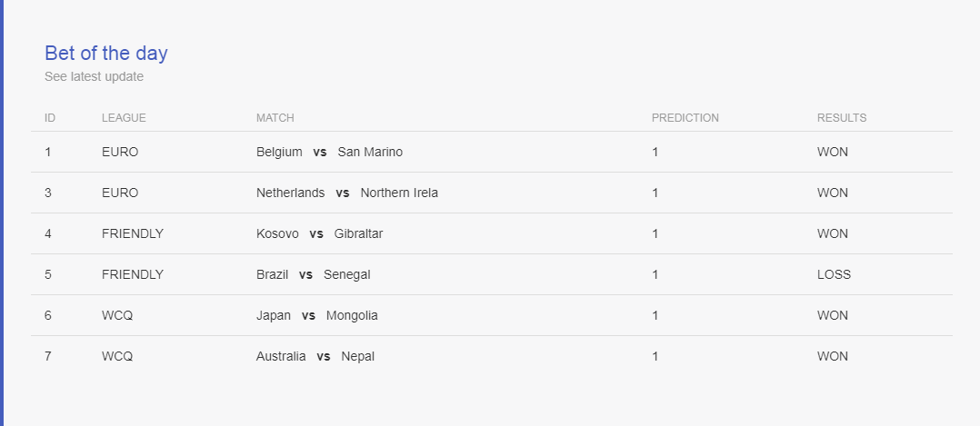Select the LEAGUE column header
980x426 pixels.
click(x=124, y=118)
